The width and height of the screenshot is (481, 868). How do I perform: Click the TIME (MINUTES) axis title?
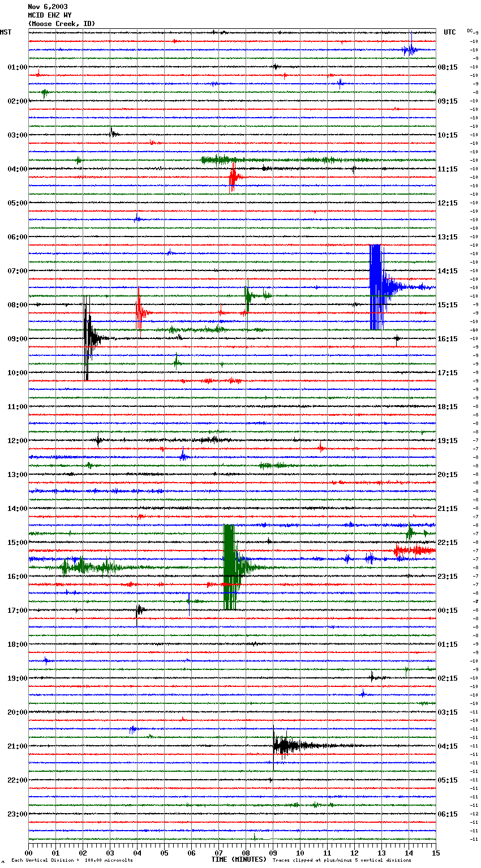pos(239,860)
